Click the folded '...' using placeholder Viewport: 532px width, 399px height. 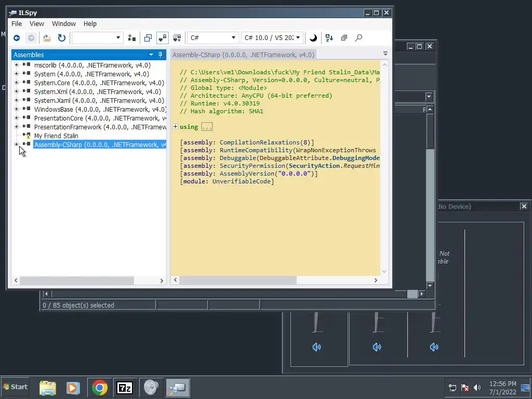pos(207,127)
